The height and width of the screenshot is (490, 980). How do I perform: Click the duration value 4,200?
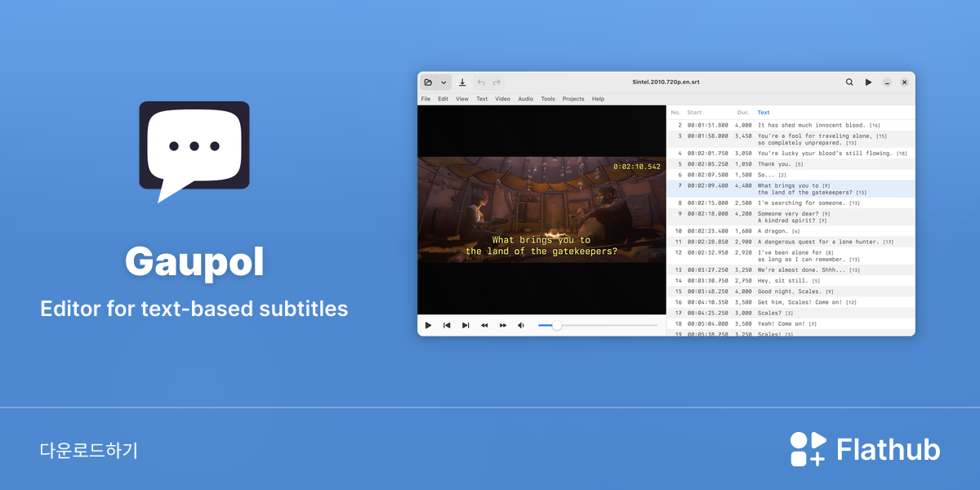point(743,213)
